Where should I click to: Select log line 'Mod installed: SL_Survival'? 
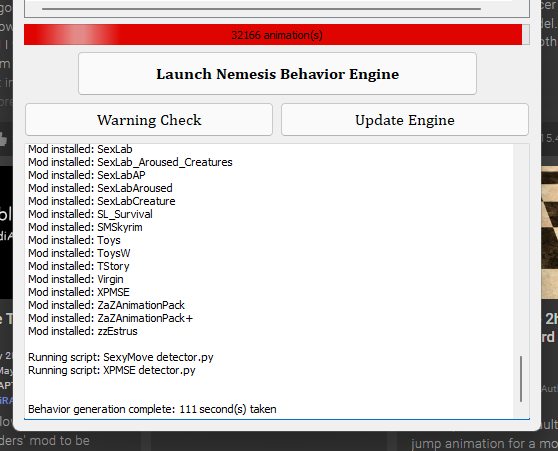pos(90,214)
